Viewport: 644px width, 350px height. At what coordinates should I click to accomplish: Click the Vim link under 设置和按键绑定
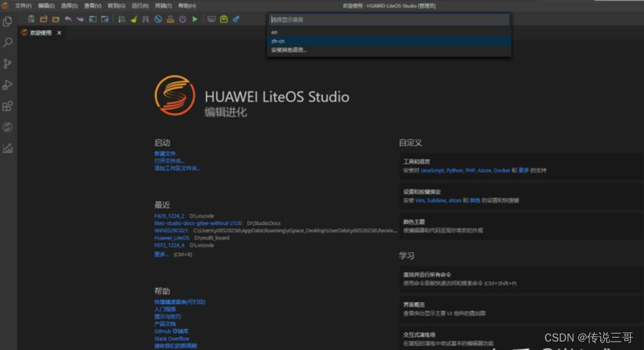tap(420, 201)
